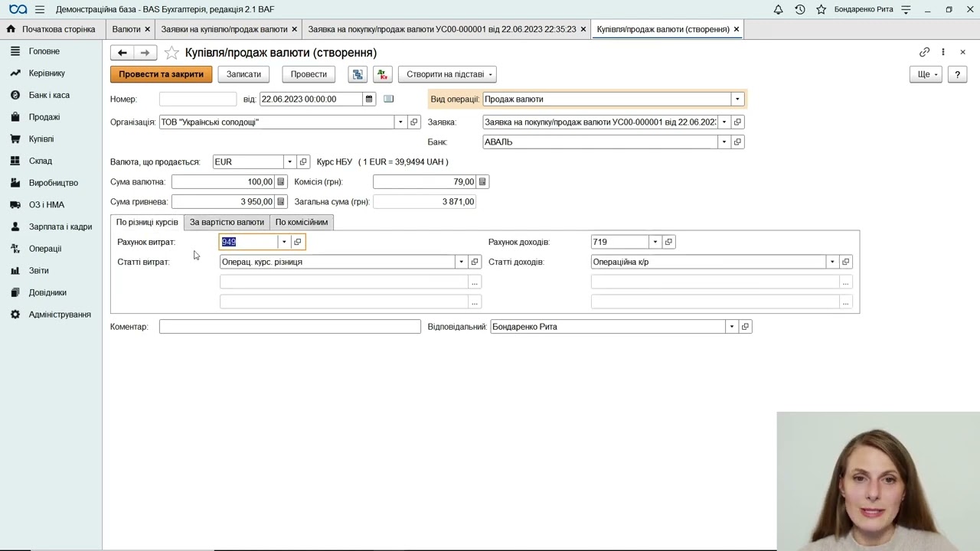Viewport: 980px width, 551px height.
Task: Open the main hamburger menu
Action: [x=40, y=9]
